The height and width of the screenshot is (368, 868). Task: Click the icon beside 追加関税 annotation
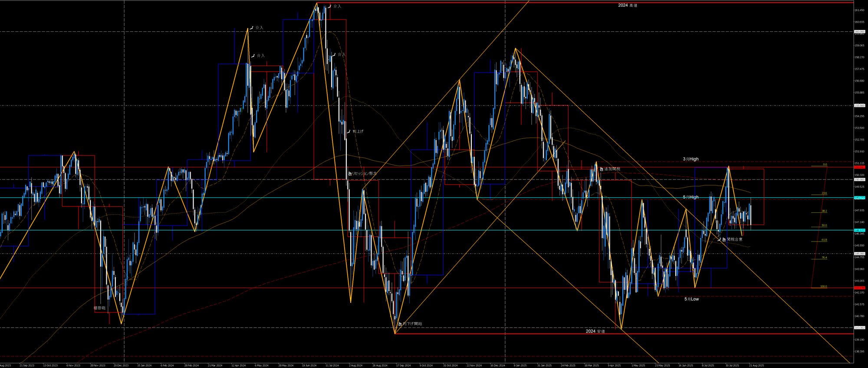coord(602,169)
